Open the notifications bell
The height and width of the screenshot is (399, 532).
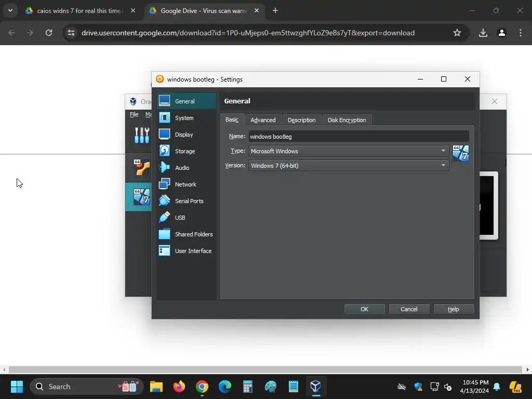click(497, 387)
